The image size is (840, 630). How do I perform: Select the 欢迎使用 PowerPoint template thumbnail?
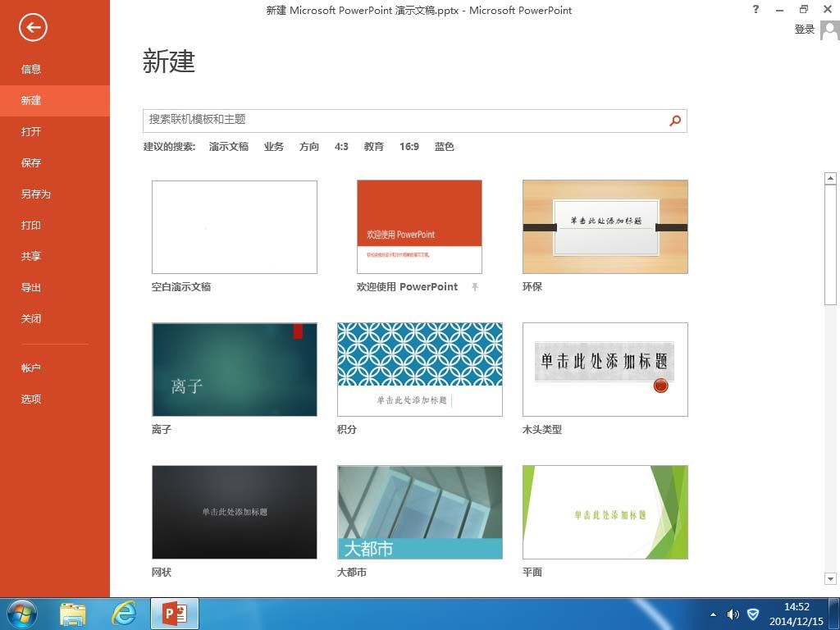(419, 226)
